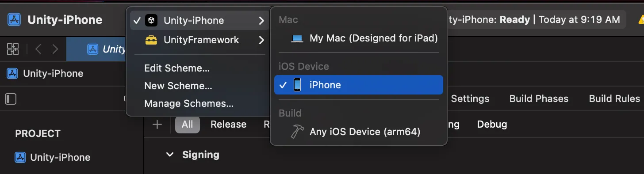Screen dimensions: 644x174
Task: Toggle the sidebar panel icon
Action: pos(11,98)
